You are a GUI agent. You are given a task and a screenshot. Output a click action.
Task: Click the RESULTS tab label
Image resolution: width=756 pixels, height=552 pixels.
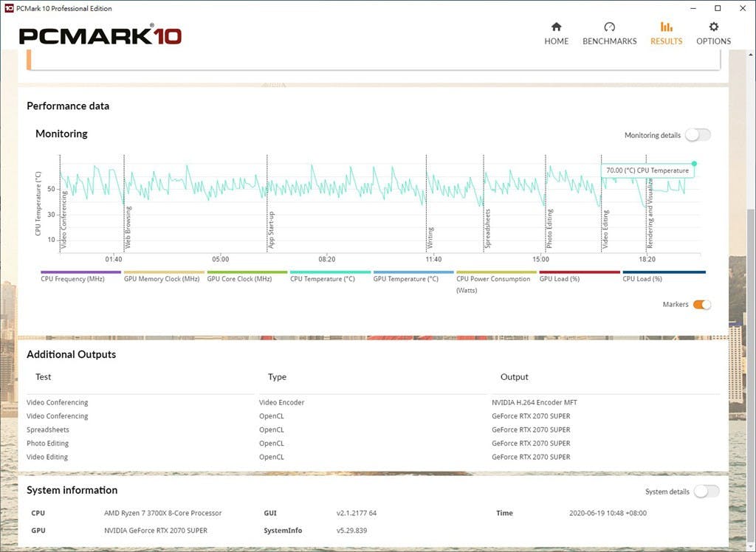click(667, 41)
